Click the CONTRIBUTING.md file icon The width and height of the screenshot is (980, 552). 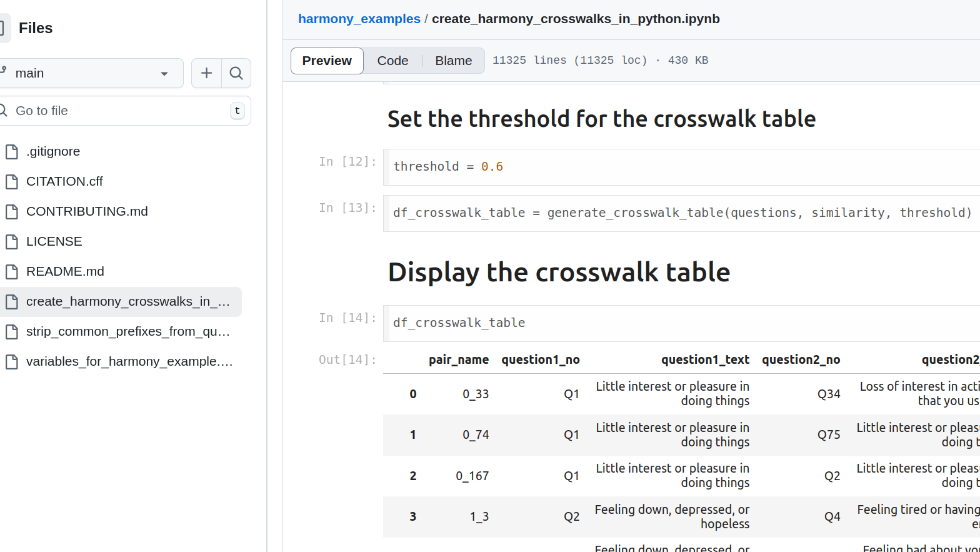point(12,211)
